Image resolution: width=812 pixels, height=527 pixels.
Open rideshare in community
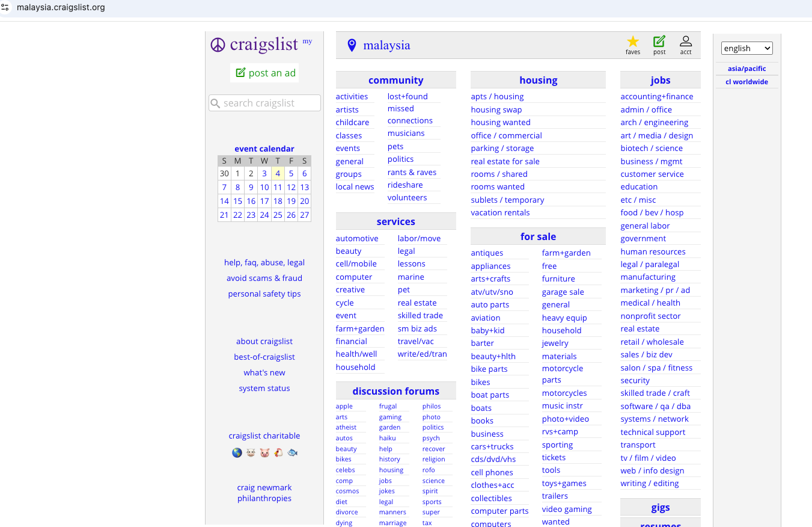point(405,185)
